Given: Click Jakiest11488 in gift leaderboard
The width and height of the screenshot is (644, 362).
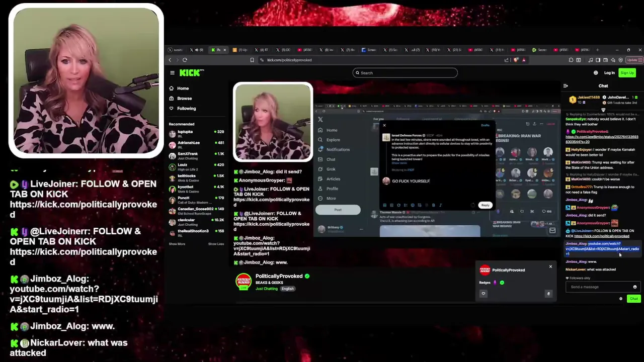Looking at the screenshot, I should coord(588,98).
